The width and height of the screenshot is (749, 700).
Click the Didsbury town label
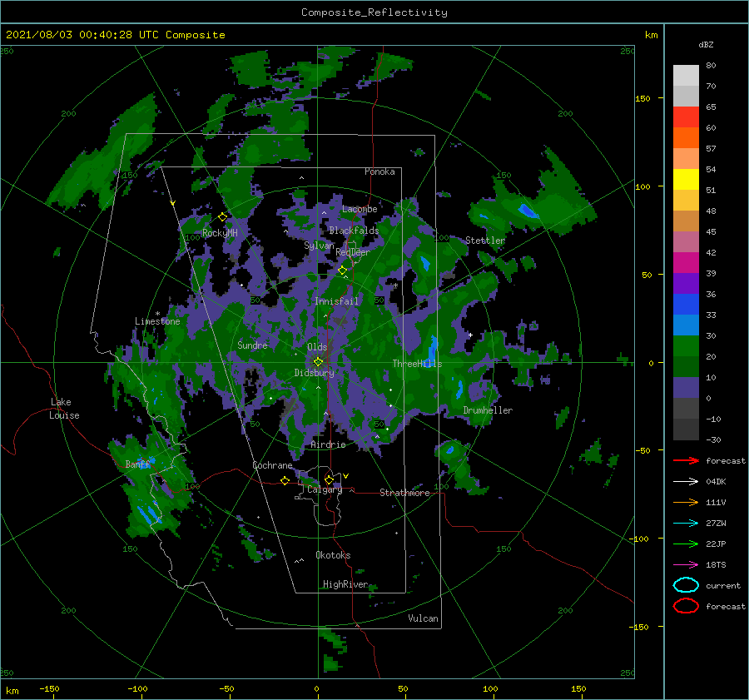[x=315, y=373]
